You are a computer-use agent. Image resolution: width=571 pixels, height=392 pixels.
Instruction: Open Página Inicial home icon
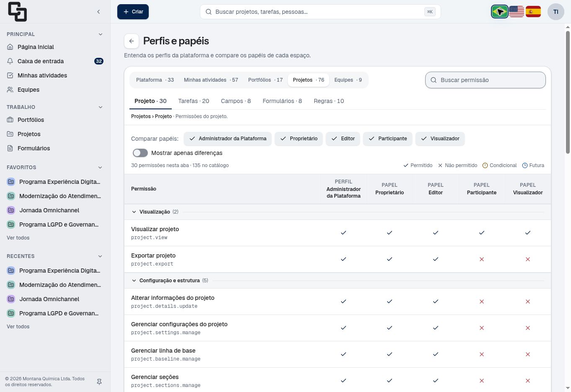click(x=10, y=47)
